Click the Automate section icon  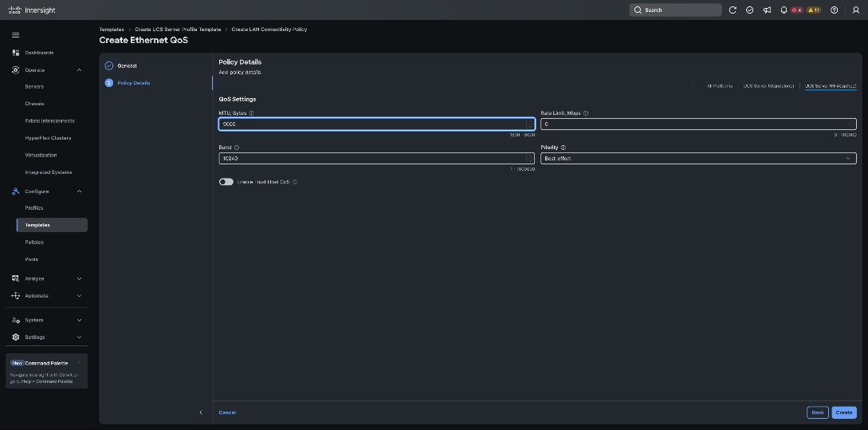15,296
